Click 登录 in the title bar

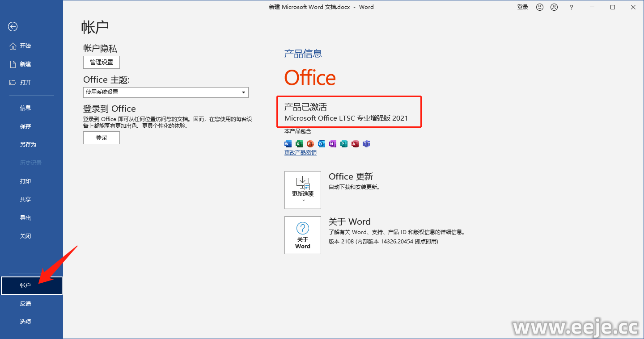(x=523, y=7)
